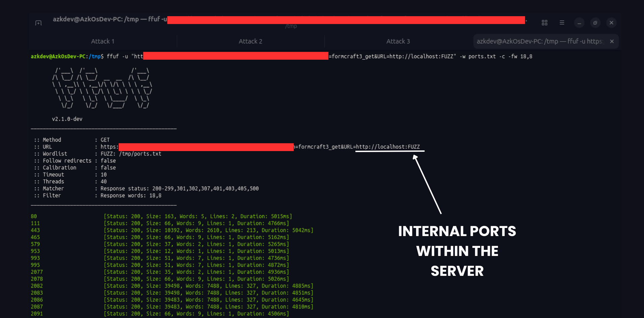Click the ports.txt argument in the command
The image size is (644, 318).
[x=482, y=56]
